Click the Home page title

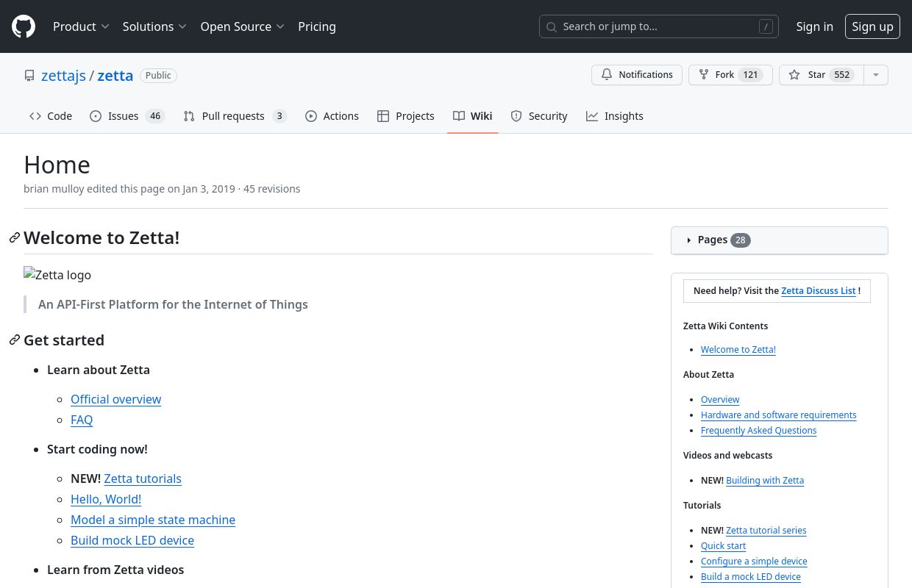[x=57, y=165]
